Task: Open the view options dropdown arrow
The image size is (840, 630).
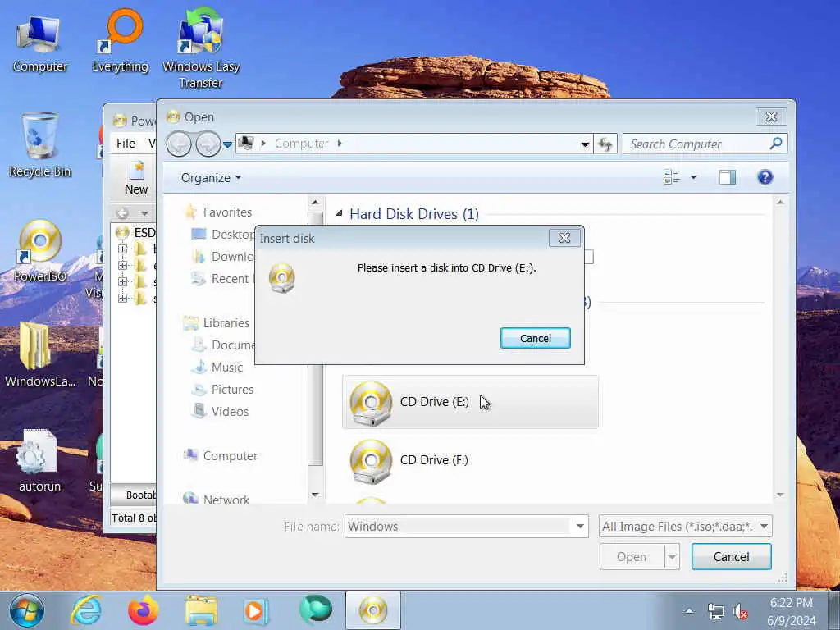Action: [693, 177]
